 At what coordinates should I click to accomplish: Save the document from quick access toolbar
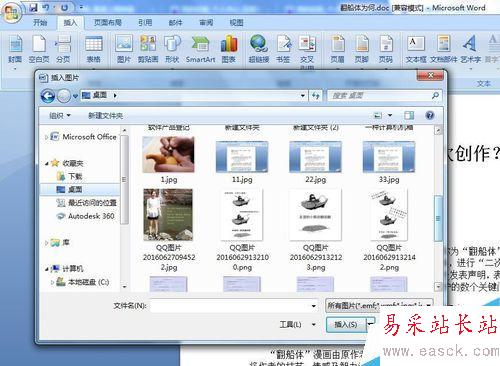coord(33,7)
